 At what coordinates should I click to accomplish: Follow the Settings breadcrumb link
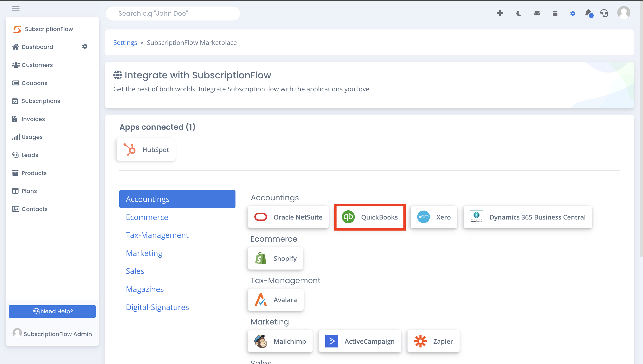click(x=125, y=42)
